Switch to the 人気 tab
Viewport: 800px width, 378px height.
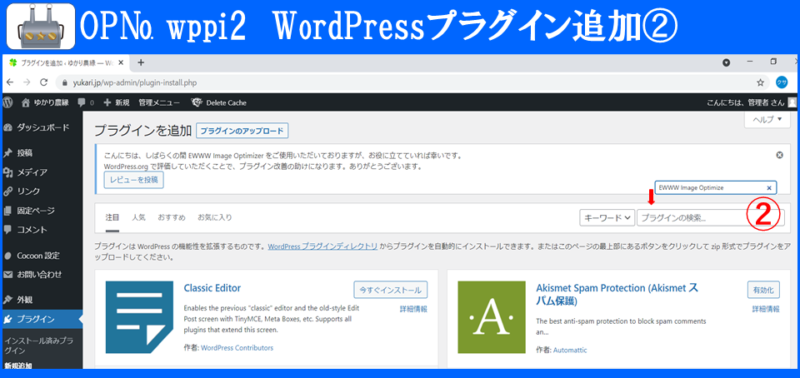[x=138, y=217]
